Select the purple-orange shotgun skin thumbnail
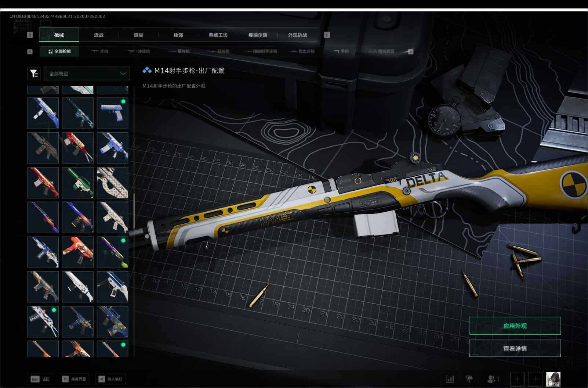The width and height of the screenshot is (588, 388). click(x=43, y=217)
